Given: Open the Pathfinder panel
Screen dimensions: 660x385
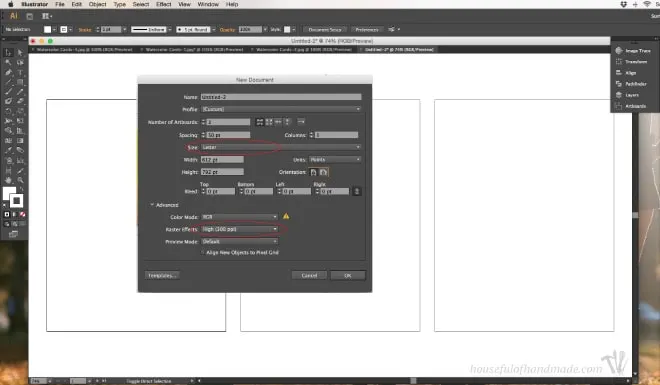Looking at the screenshot, I should (631, 84).
